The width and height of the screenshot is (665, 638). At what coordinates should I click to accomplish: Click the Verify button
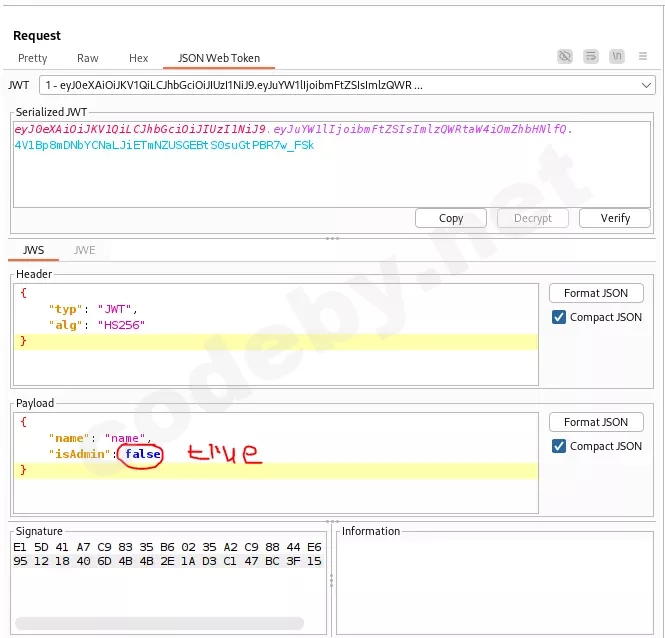pos(615,218)
